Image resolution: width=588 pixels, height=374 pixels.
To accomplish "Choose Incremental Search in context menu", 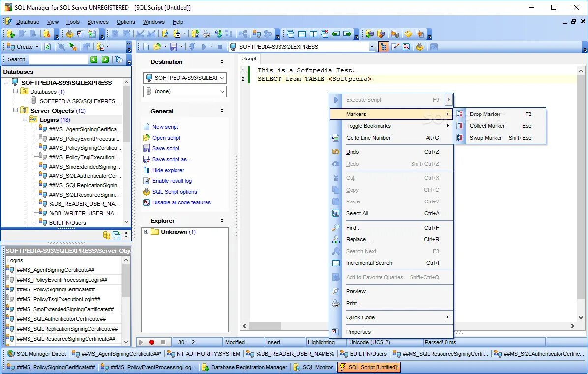I will click(x=391, y=263).
